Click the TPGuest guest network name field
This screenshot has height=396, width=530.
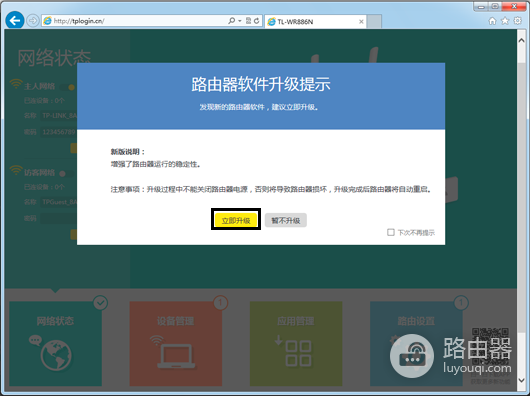[x=59, y=202]
